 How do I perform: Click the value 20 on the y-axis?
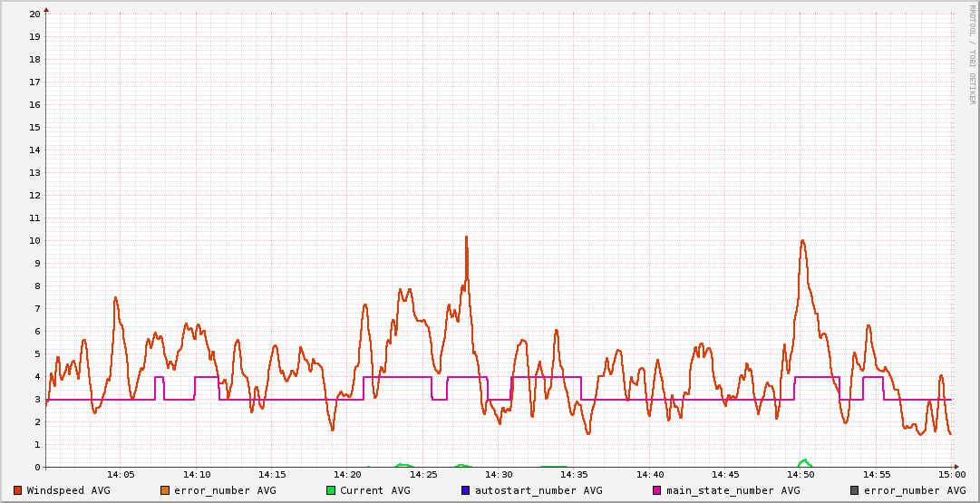(x=34, y=14)
